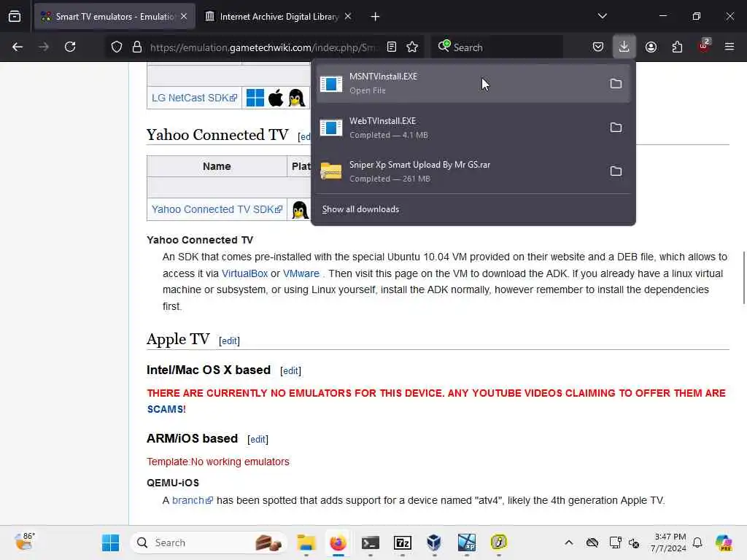Open extensions puzzle icon

677,47
